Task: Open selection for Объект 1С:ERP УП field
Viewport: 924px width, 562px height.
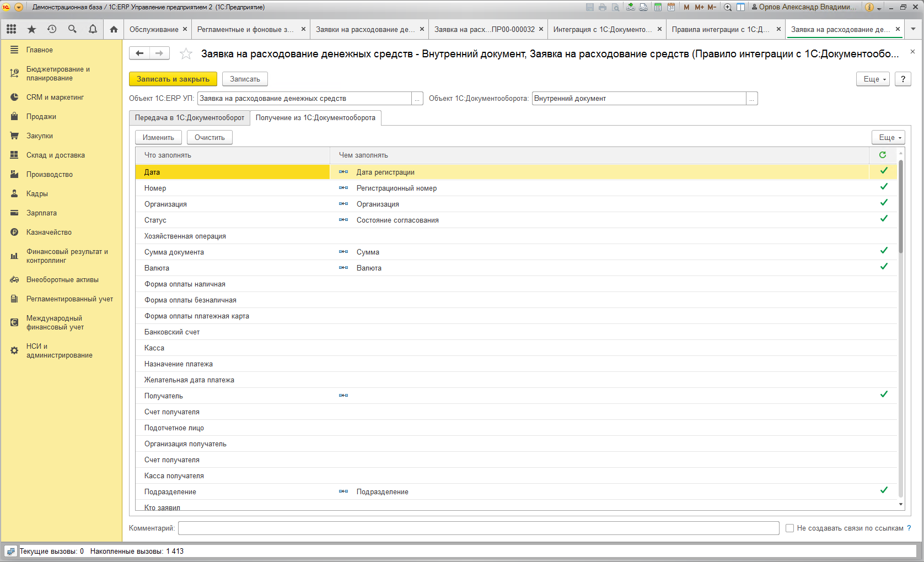Action: click(x=417, y=99)
